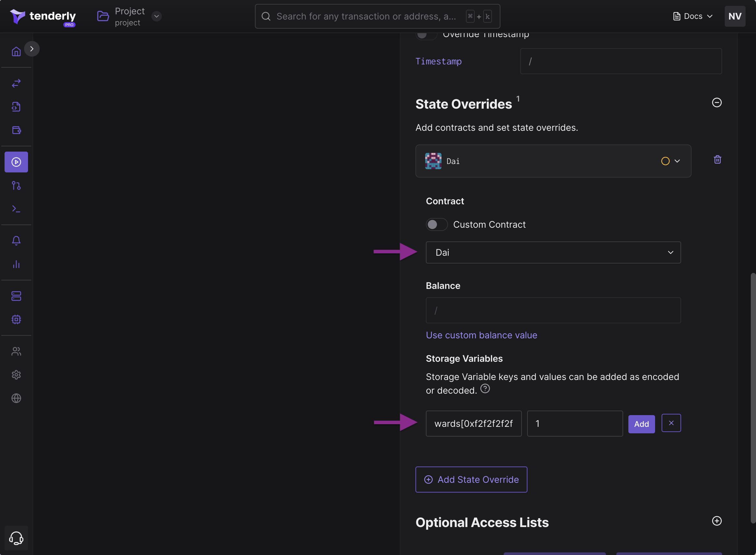The width and height of the screenshot is (756, 555).
Task: Click the Dai contract avatar thumbnail
Action: coord(433,161)
